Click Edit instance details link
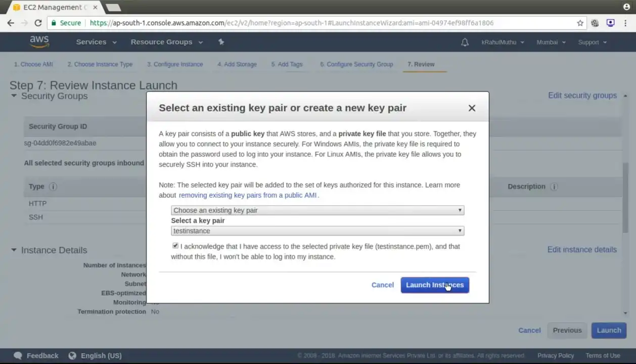This screenshot has width=636, height=364. [582, 250]
